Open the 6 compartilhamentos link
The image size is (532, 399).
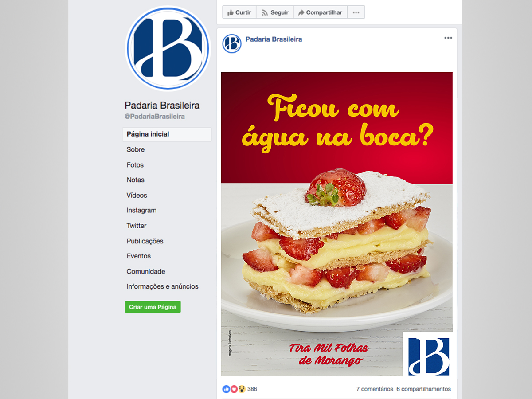pyautogui.click(x=423, y=389)
